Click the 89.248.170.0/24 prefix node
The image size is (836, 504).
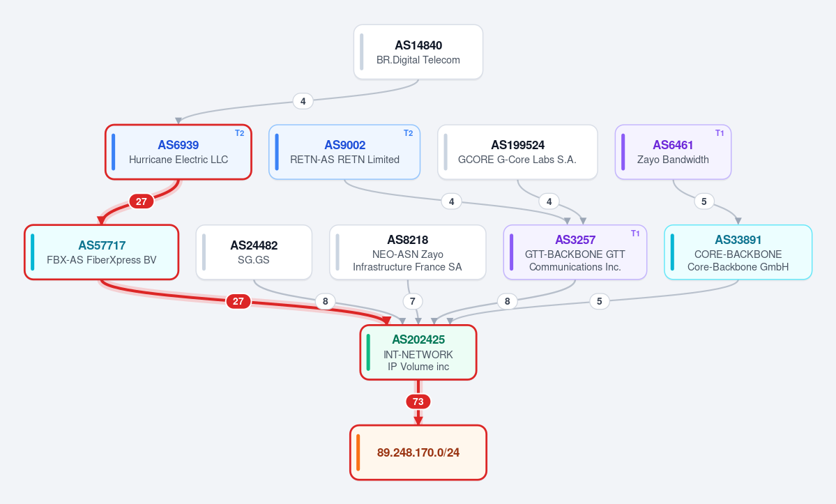[x=418, y=452]
